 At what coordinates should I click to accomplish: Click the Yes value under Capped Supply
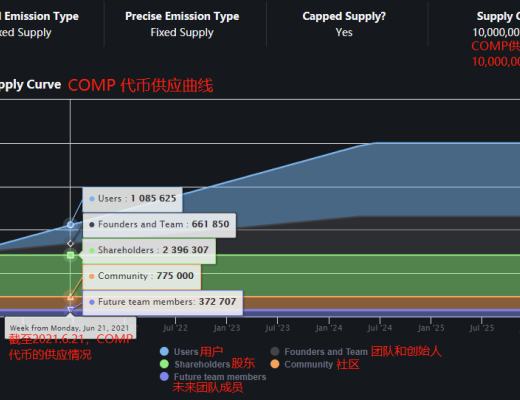(344, 32)
